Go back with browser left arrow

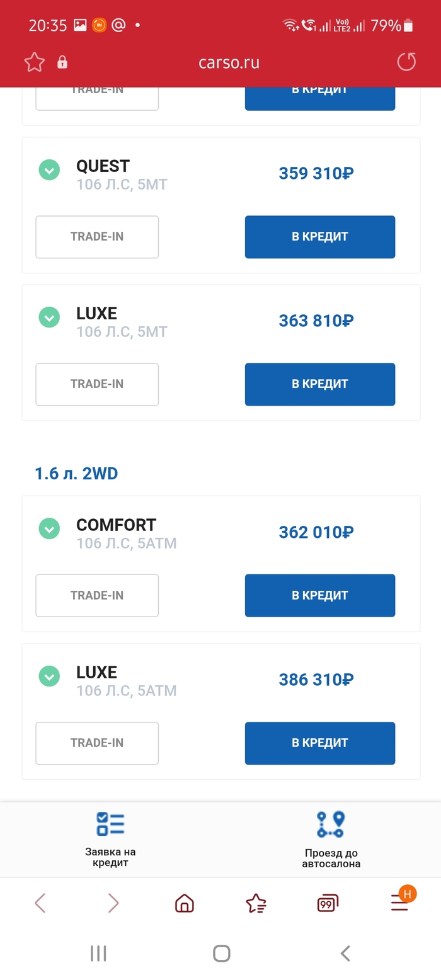pyautogui.click(x=40, y=903)
